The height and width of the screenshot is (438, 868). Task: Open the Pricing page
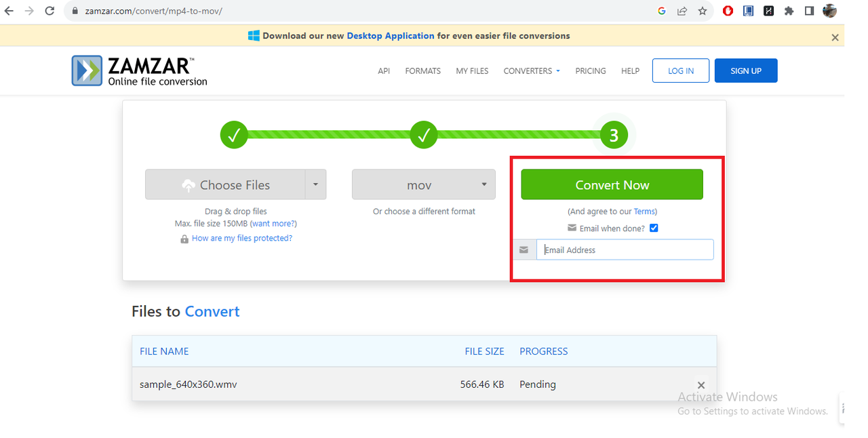coord(591,71)
